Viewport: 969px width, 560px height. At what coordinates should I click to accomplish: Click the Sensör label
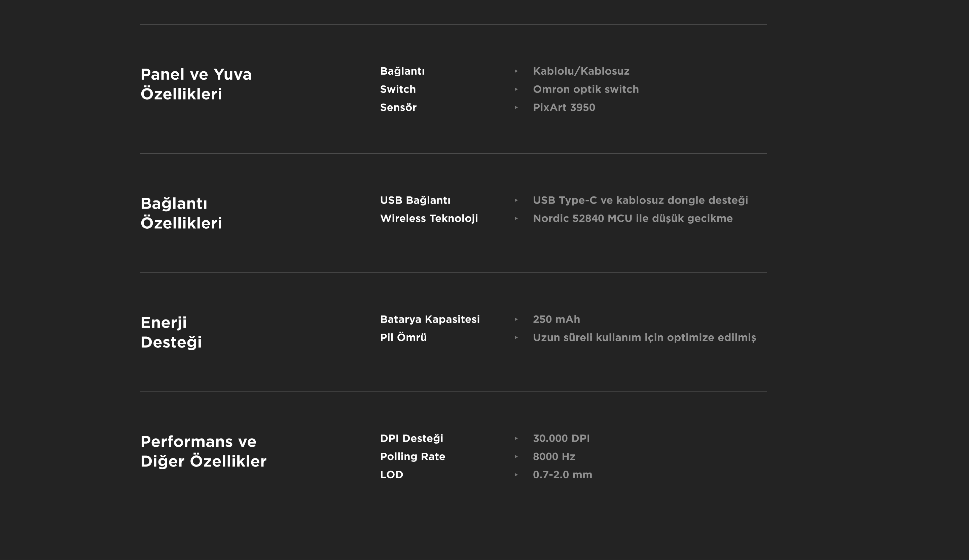click(x=398, y=107)
